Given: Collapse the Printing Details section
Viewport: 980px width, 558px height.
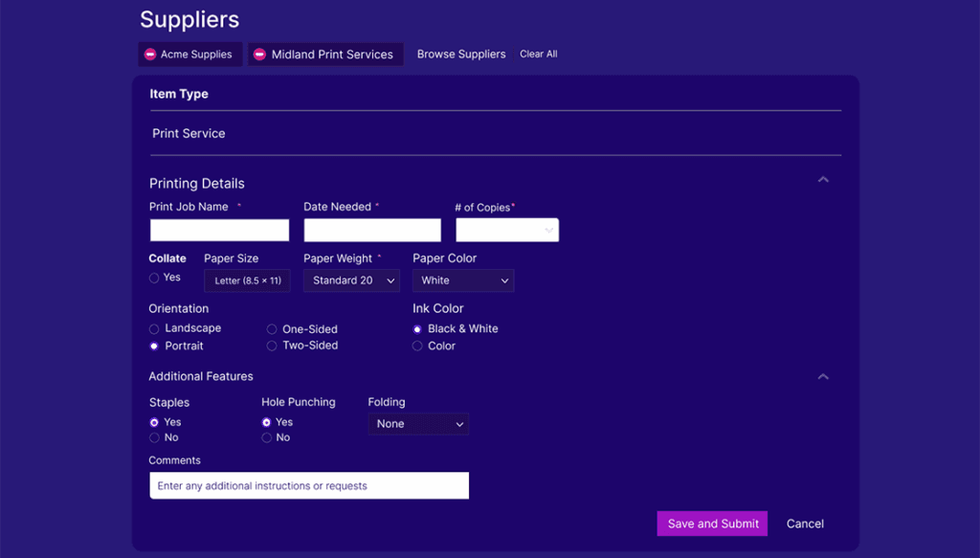Looking at the screenshot, I should coord(823,180).
